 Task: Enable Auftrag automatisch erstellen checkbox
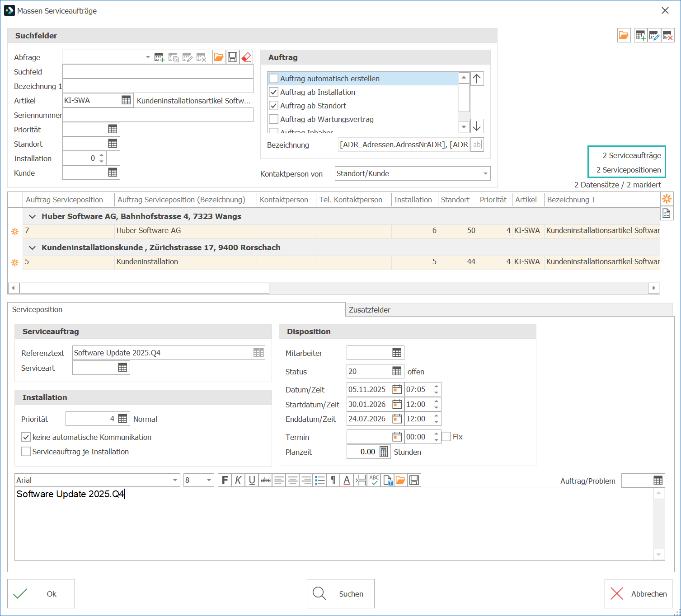(x=273, y=79)
